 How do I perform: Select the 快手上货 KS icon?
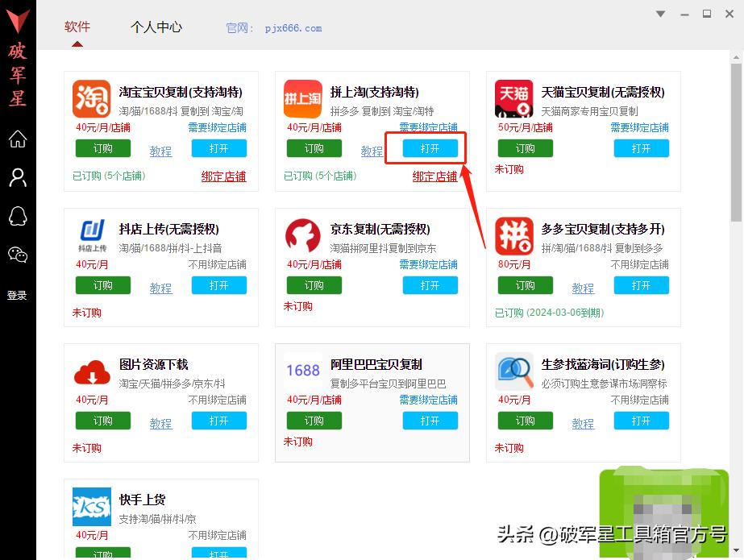(91, 504)
